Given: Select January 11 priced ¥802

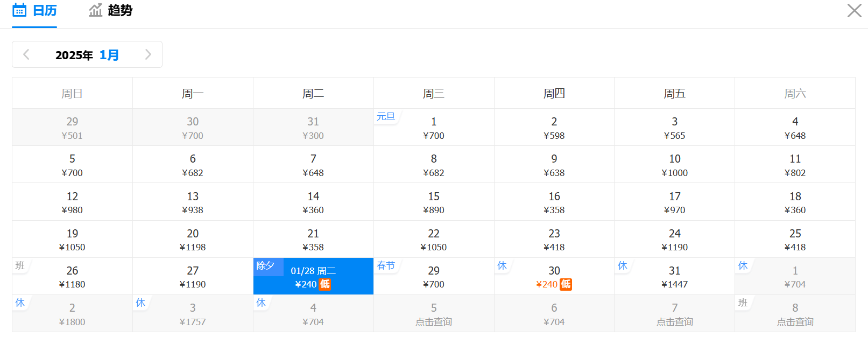Looking at the screenshot, I should pyautogui.click(x=795, y=165).
